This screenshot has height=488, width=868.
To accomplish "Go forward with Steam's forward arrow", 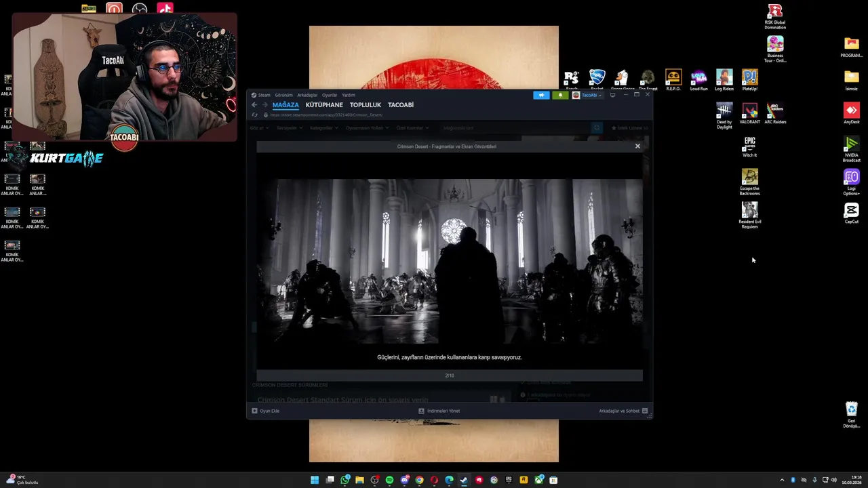I will tap(264, 105).
